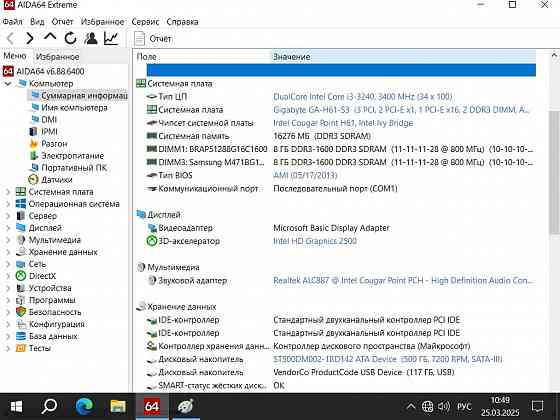
Task: Open File Explorer from taskbar
Action: tap(118, 406)
